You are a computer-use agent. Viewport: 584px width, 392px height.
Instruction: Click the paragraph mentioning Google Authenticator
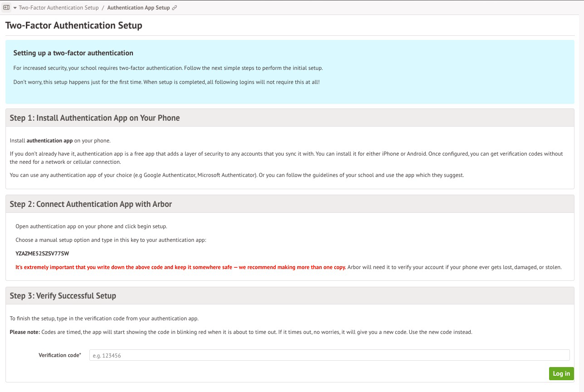coord(236,175)
